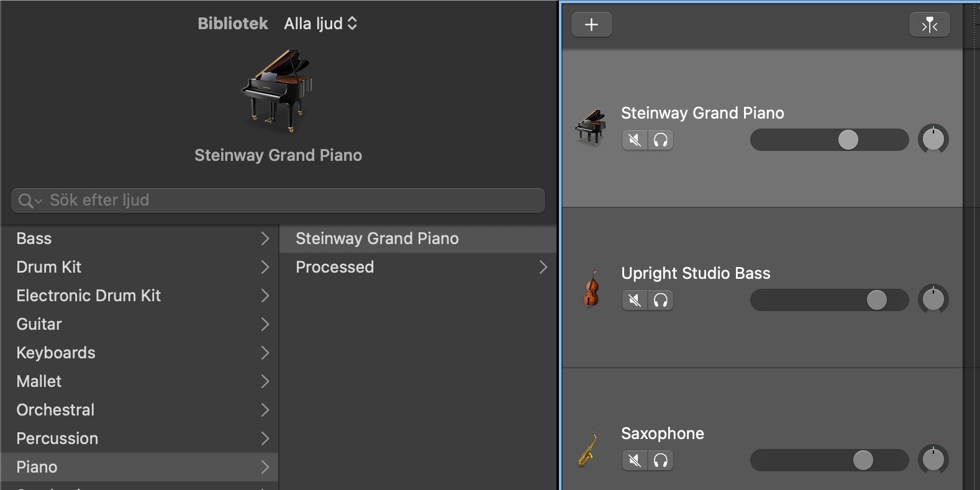Select the Keyboards category
Image resolution: width=980 pixels, height=490 pixels.
coord(140,353)
